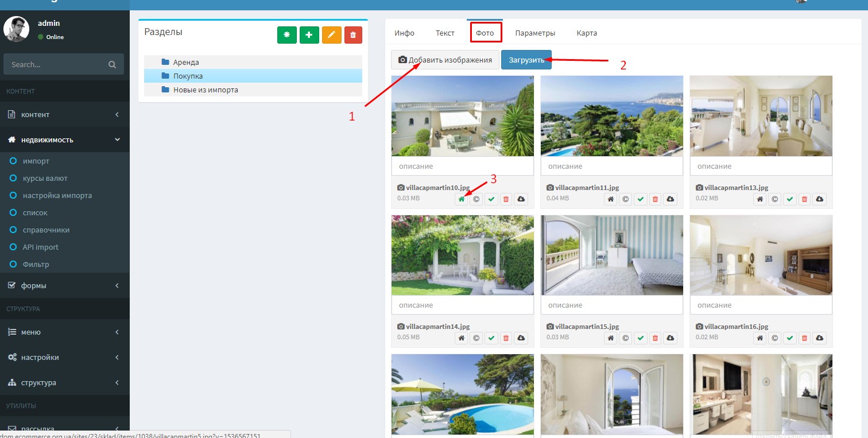The height and width of the screenshot is (438, 868).
Task: Click the green plus add section button
Action: click(309, 35)
